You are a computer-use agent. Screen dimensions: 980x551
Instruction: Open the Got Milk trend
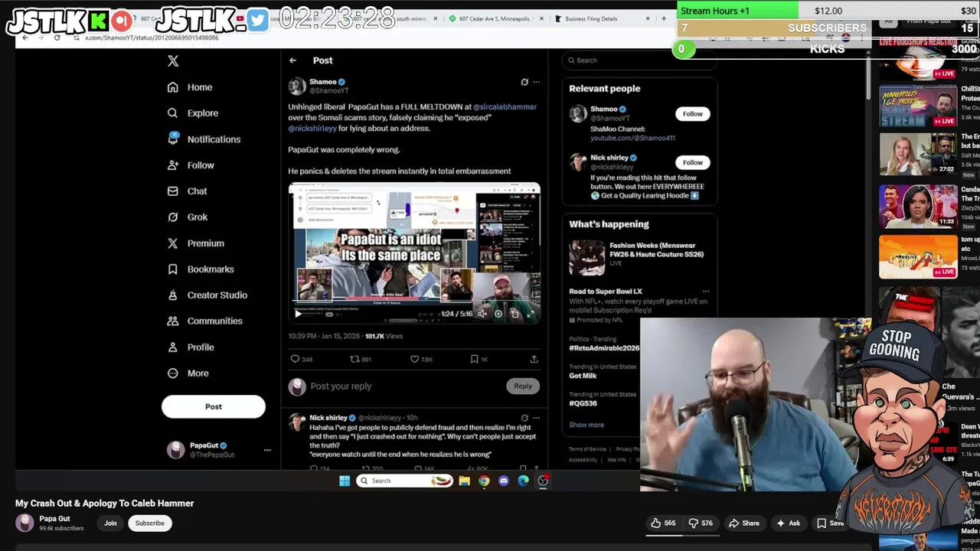click(x=583, y=376)
